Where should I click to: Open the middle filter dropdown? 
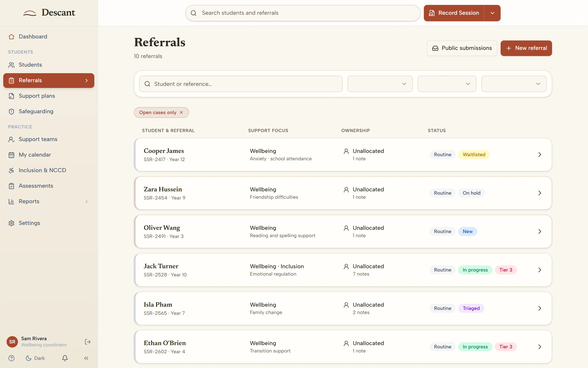(447, 84)
